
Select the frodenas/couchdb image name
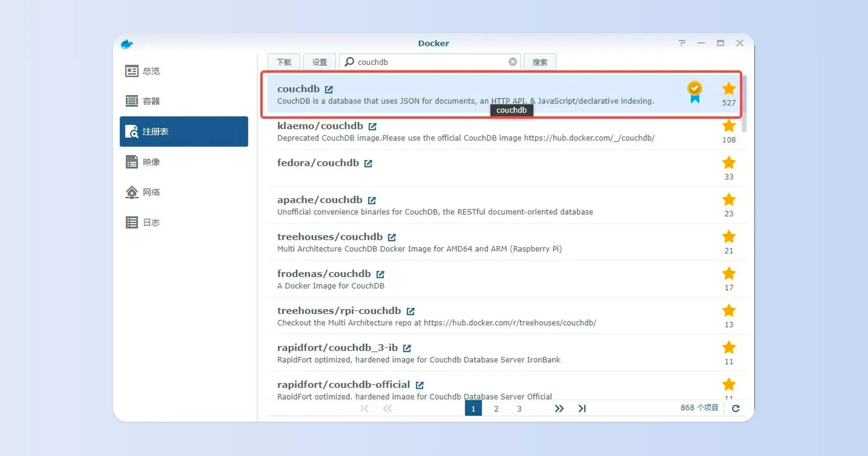click(x=324, y=274)
